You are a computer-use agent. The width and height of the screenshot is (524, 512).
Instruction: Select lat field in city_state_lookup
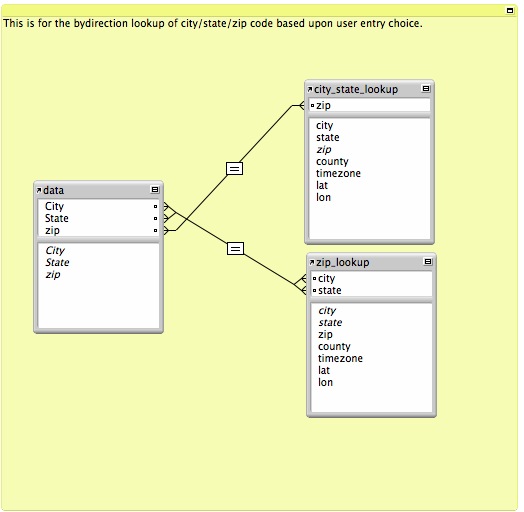(322, 185)
